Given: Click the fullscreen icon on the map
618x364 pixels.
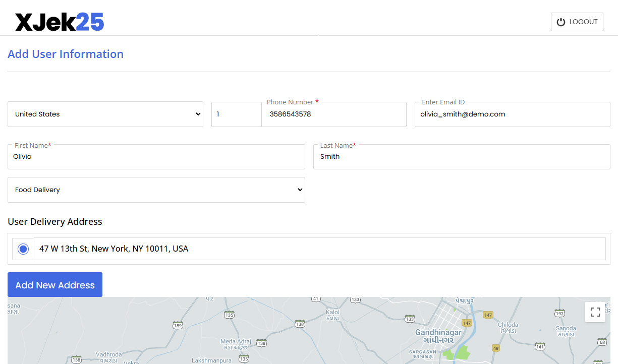Looking at the screenshot, I should [x=595, y=312].
